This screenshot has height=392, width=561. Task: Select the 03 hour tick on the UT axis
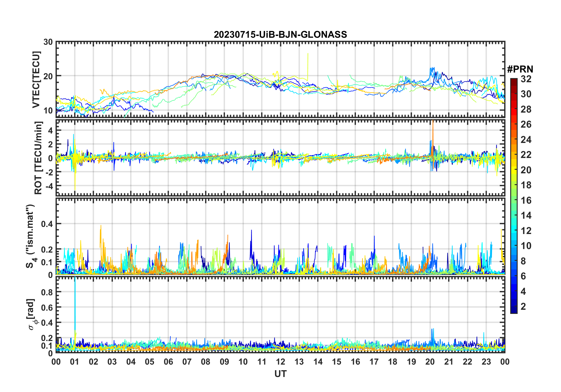tap(112, 362)
